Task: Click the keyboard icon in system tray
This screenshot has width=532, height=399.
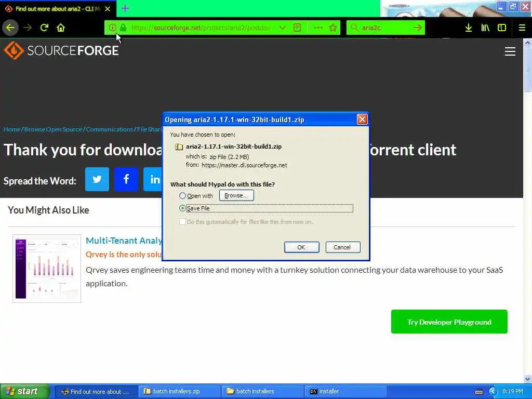Action: [x=479, y=392]
